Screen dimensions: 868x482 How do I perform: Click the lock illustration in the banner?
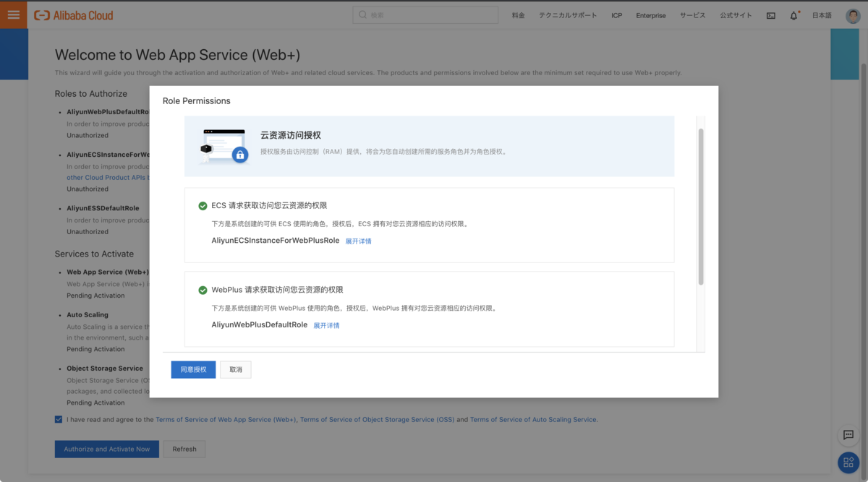[239, 155]
